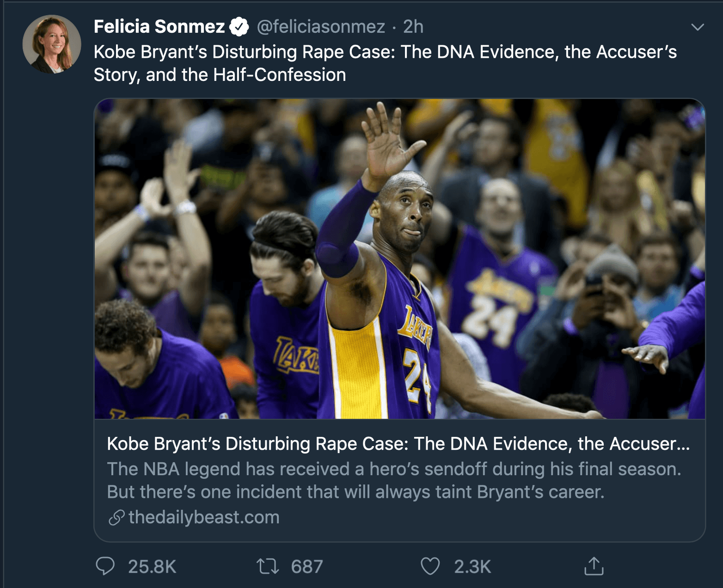Click the card description about NBA legend
This screenshot has height=588, width=723.
click(393, 480)
